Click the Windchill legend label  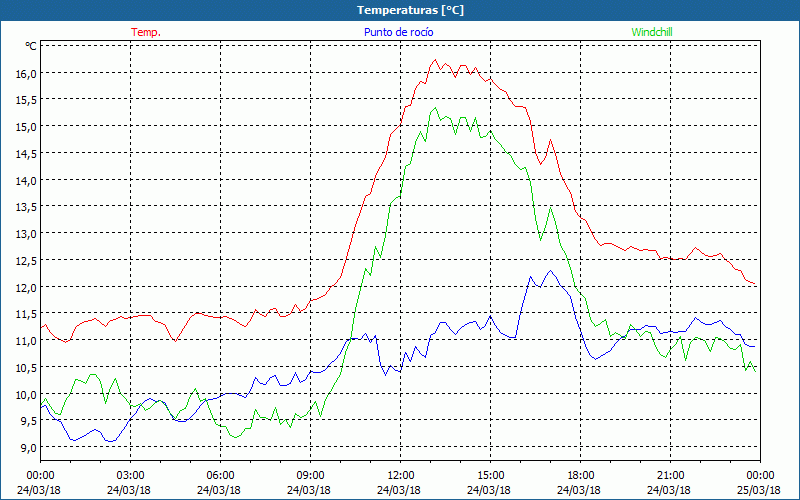[x=652, y=32]
